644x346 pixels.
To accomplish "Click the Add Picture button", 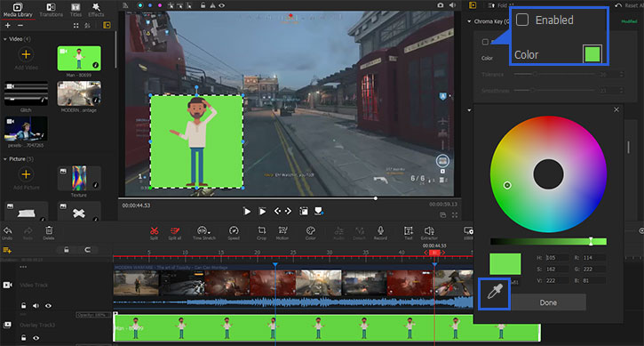I will click(x=26, y=178).
